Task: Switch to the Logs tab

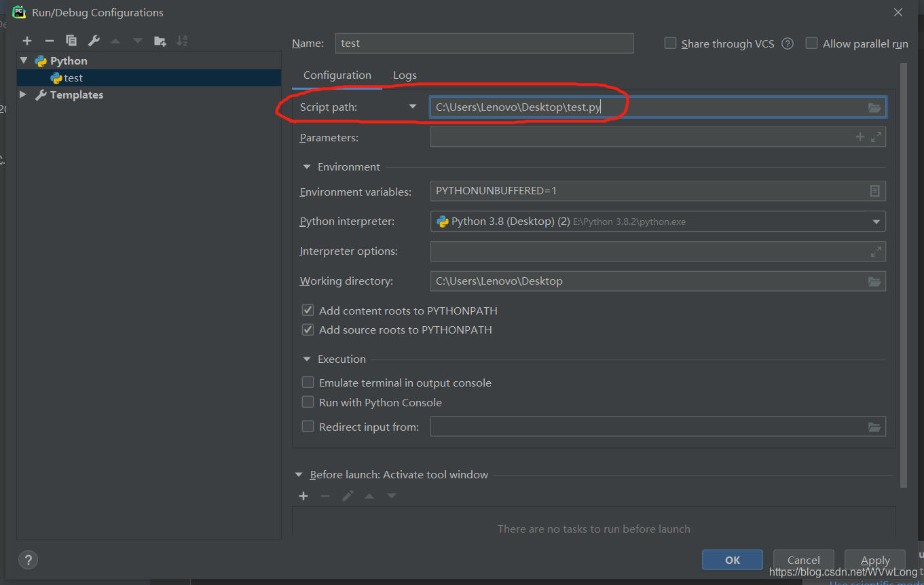Action: 405,75
